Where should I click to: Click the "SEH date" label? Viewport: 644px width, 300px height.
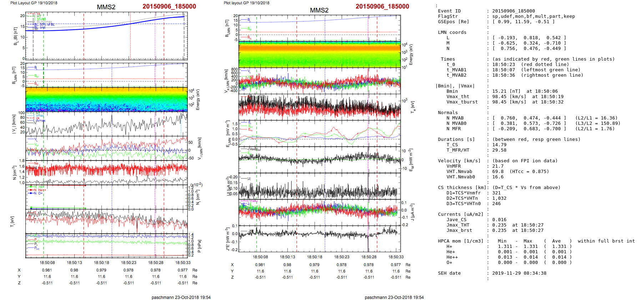coord(449,273)
